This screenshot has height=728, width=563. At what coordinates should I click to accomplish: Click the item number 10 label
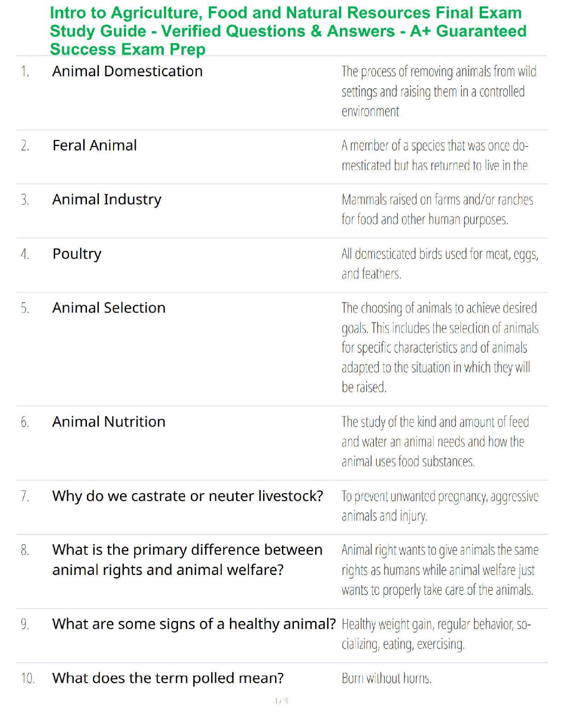click(x=28, y=678)
